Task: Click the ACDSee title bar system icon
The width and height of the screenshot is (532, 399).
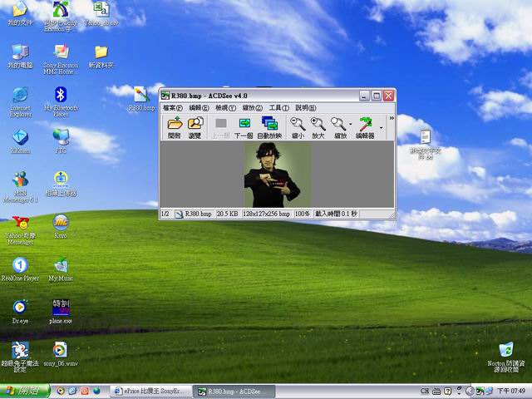Action: 165,96
